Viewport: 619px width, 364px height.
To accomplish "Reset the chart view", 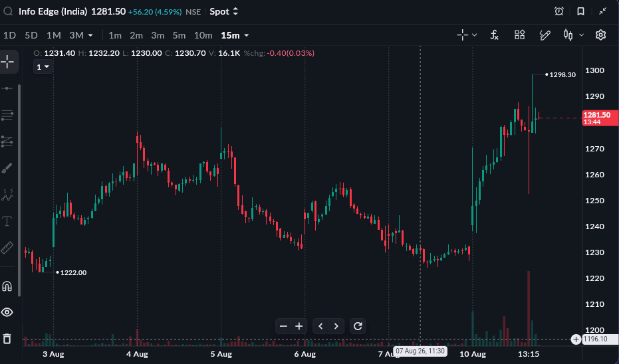I will point(358,326).
